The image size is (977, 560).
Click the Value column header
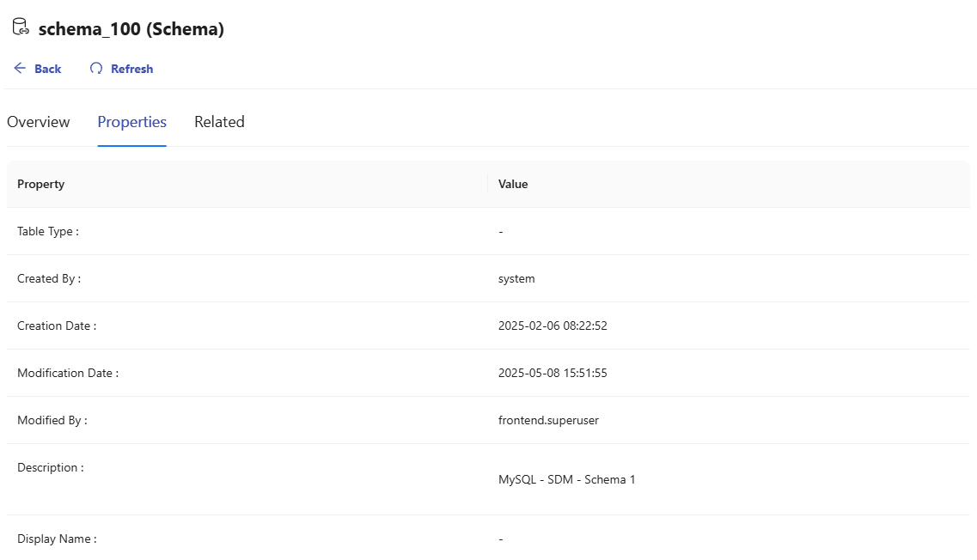coord(513,184)
